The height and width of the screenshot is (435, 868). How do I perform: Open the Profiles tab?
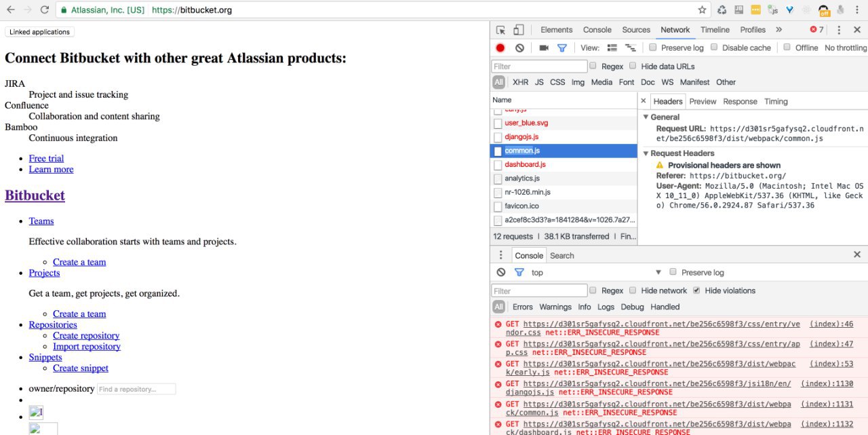point(753,30)
